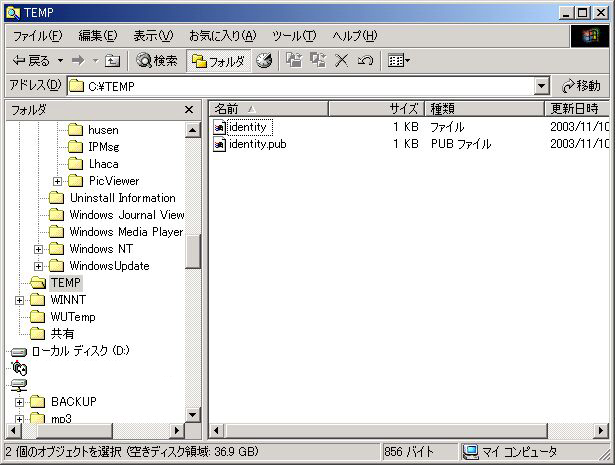Viewport: 615px width, 465px height.
Task: Expand the PicViewer folder node
Action: click(57, 181)
